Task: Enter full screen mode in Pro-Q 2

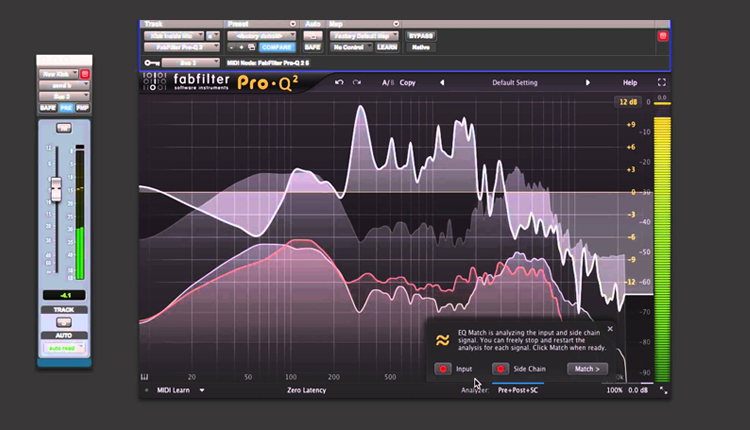Action: click(662, 82)
